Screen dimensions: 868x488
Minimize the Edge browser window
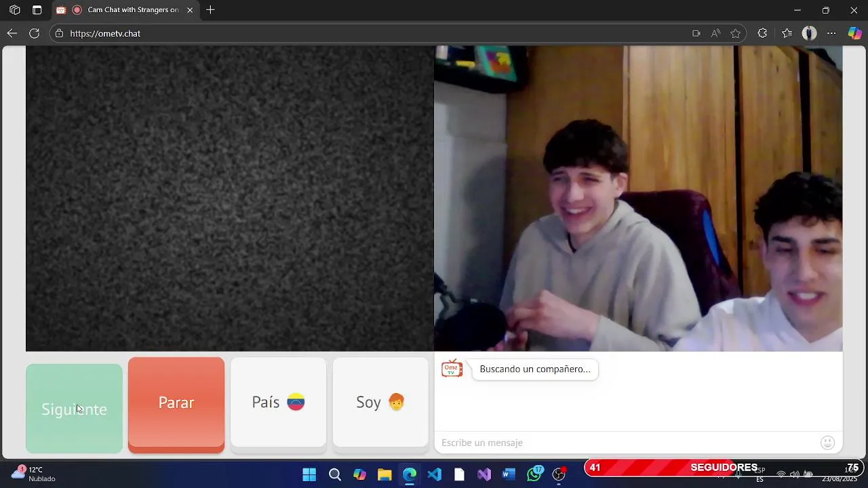(x=797, y=10)
